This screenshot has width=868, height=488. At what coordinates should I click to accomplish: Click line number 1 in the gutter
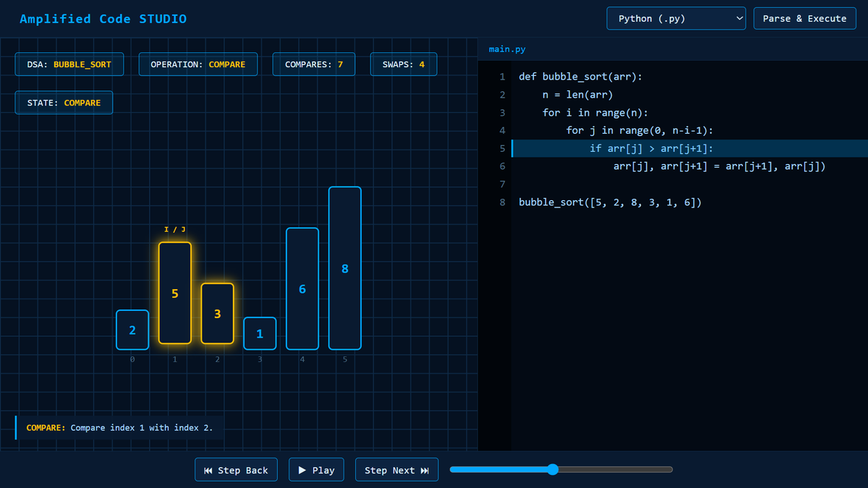(502, 77)
